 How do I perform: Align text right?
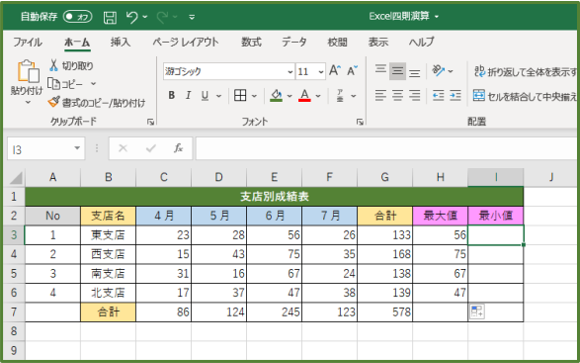pyautogui.click(x=414, y=95)
